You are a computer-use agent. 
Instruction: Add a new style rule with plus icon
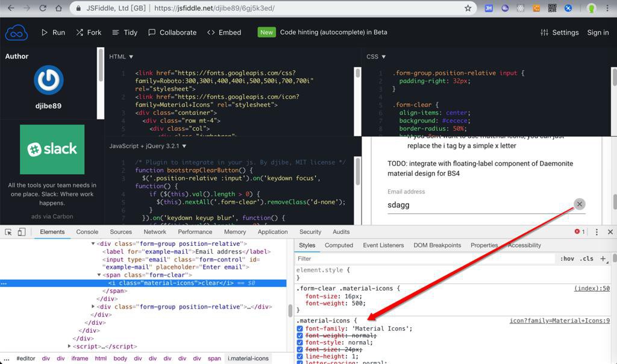[x=603, y=259]
